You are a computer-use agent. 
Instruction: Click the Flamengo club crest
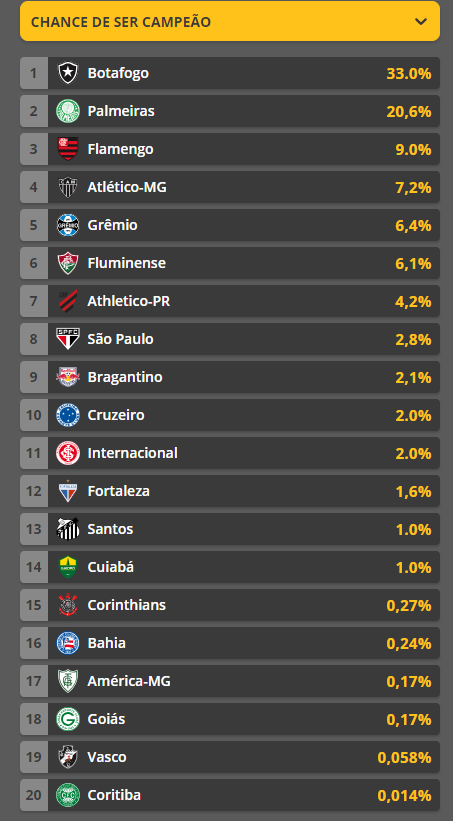click(x=68, y=149)
